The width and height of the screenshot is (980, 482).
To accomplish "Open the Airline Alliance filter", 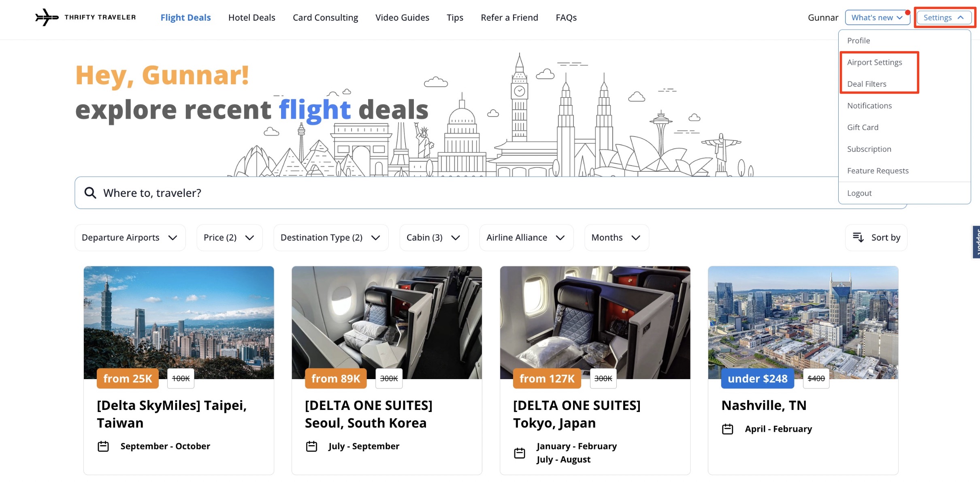I will point(526,237).
